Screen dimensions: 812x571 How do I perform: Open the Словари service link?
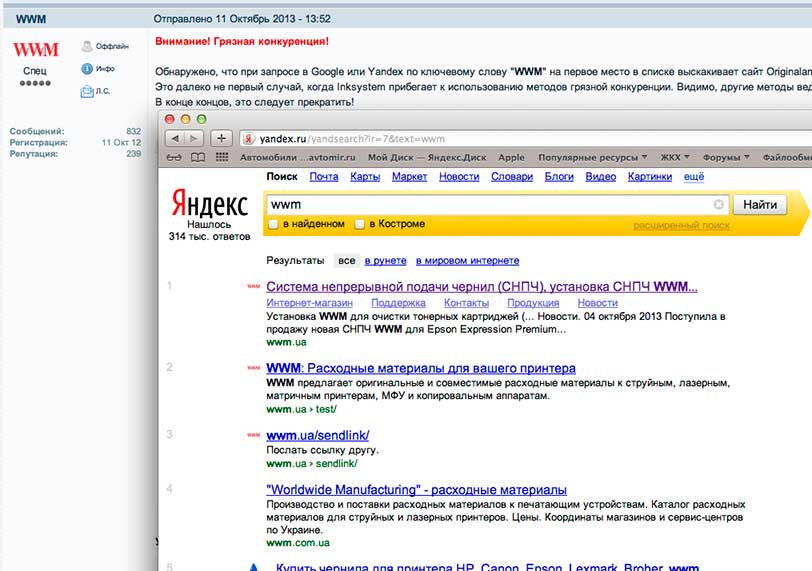point(512,177)
